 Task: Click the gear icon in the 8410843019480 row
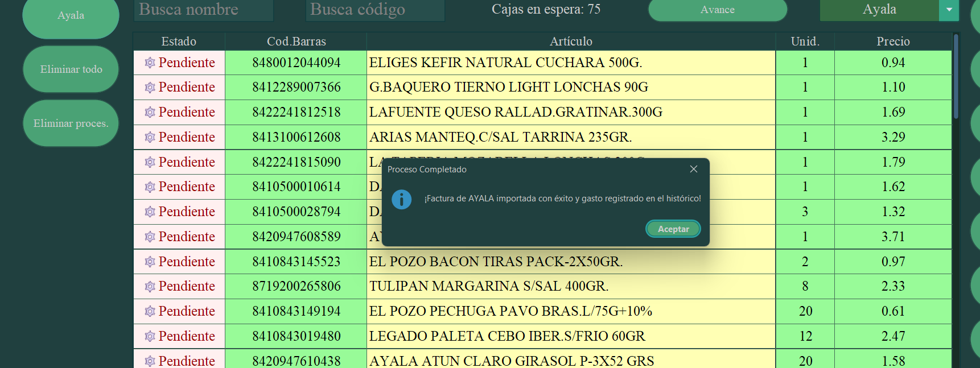[x=150, y=336]
